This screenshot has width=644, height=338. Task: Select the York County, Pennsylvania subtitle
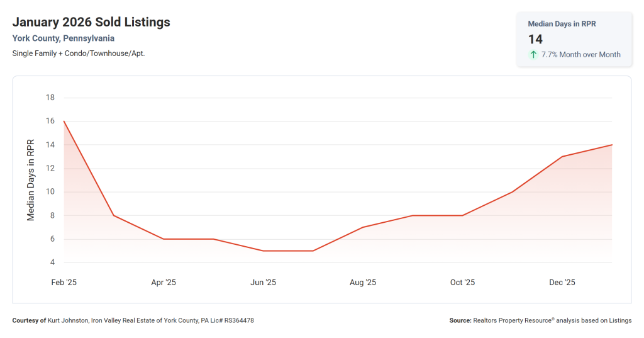pyautogui.click(x=63, y=38)
